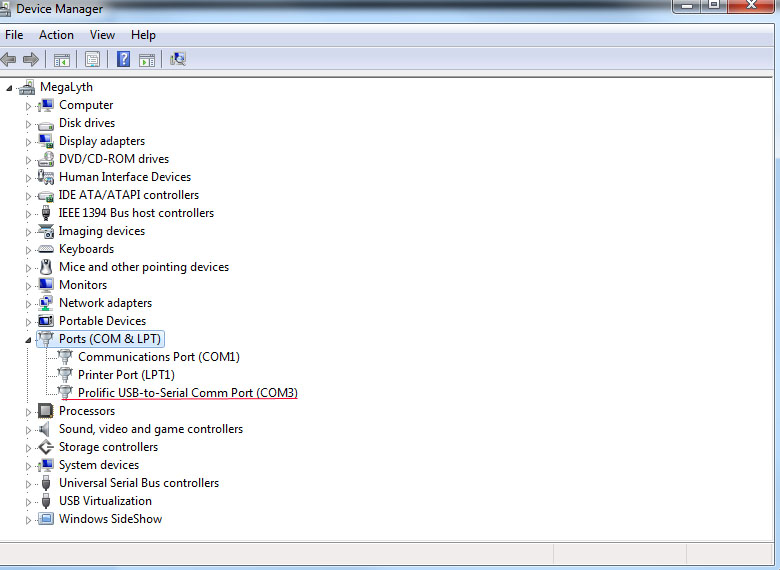
Task: Open the File menu
Action: [x=14, y=35]
